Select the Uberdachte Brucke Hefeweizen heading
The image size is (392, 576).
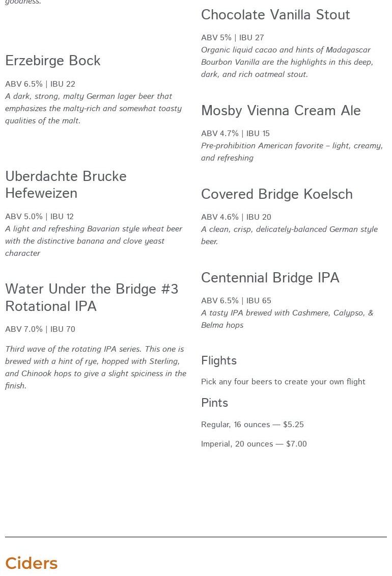pos(66,185)
